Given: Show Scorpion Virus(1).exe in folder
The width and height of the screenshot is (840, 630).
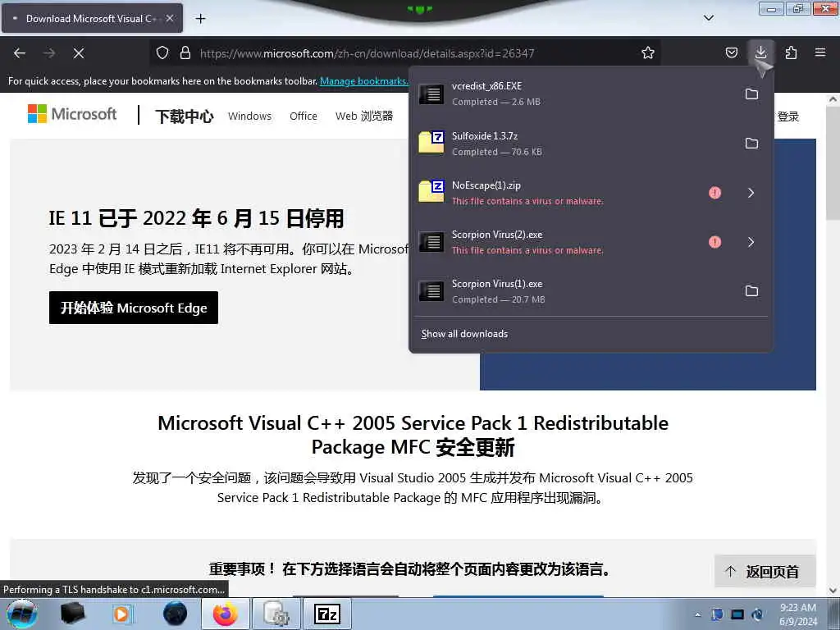Looking at the screenshot, I should (751, 291).
